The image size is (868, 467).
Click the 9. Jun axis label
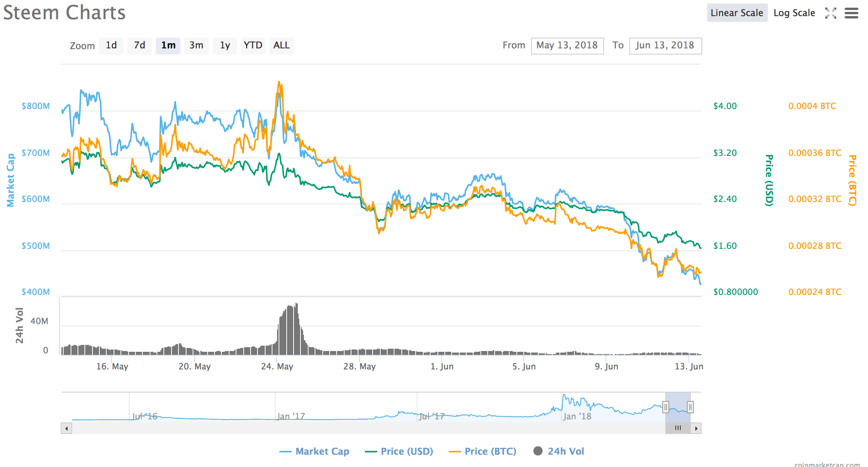(x=607, y=366)
